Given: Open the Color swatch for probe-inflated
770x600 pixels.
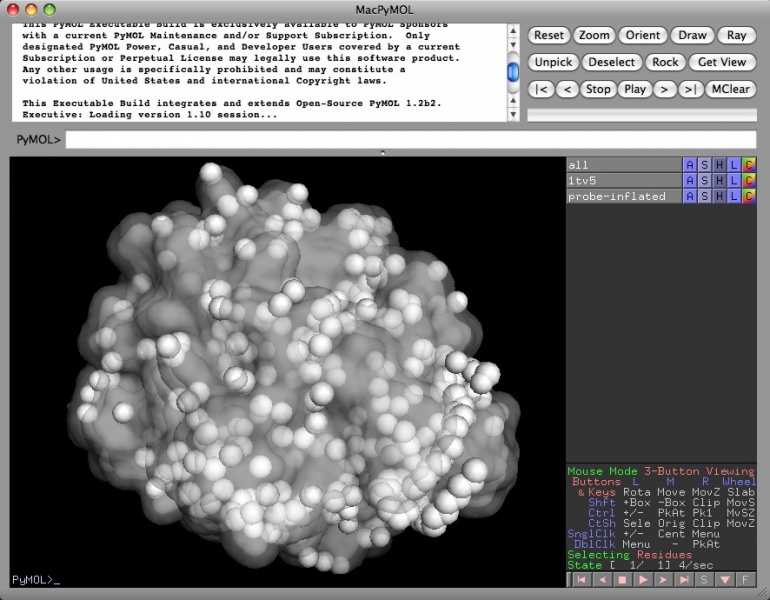Looking at the screenshot, I should [x=749, y=197].
